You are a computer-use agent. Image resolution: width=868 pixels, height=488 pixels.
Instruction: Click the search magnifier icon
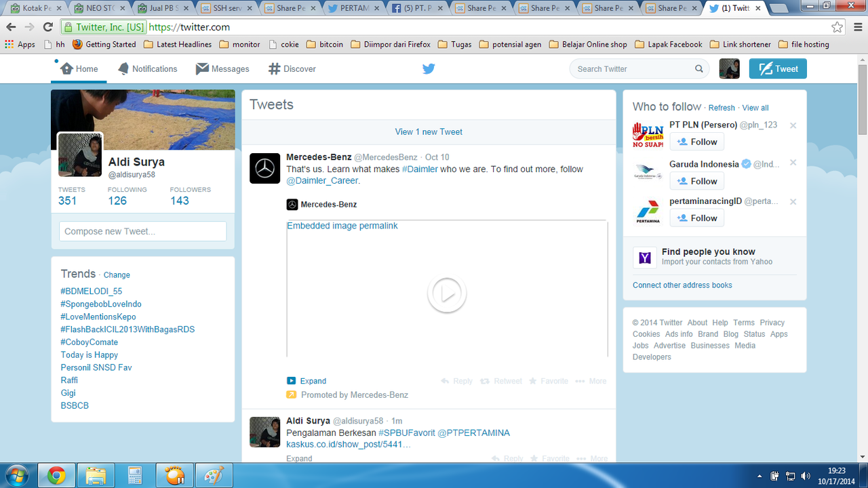click(x=699, y=69)
